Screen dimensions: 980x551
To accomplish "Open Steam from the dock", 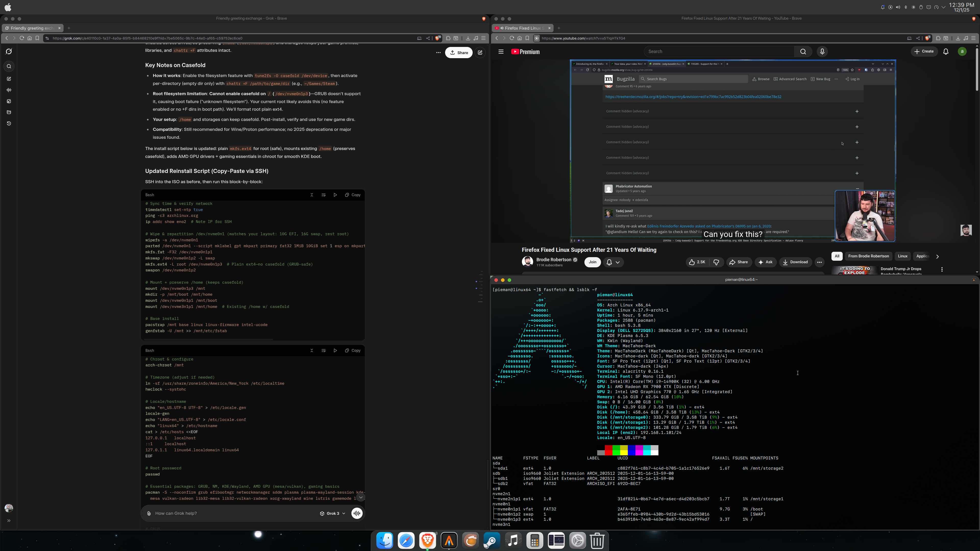I will [x=491, y=540].
